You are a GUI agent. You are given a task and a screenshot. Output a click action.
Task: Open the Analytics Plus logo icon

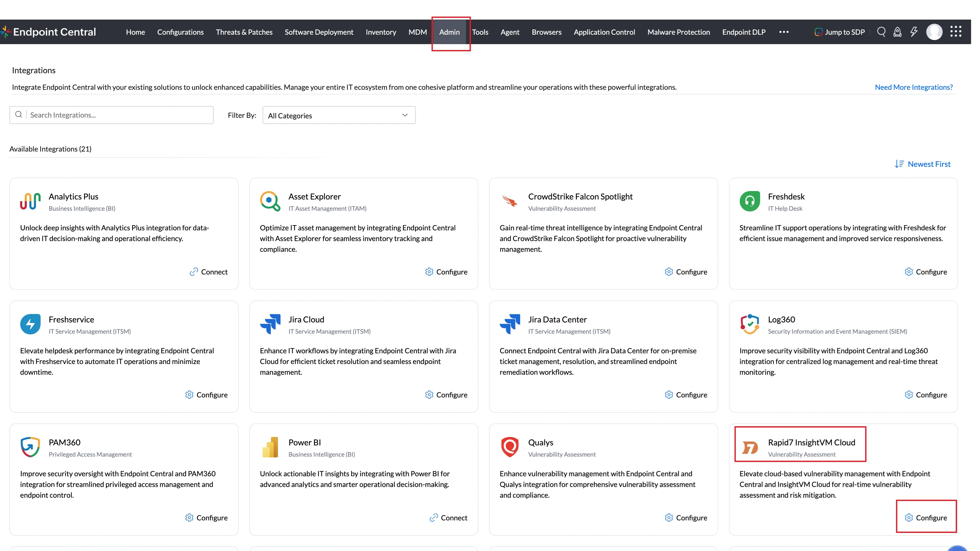[x=30, y=201]
